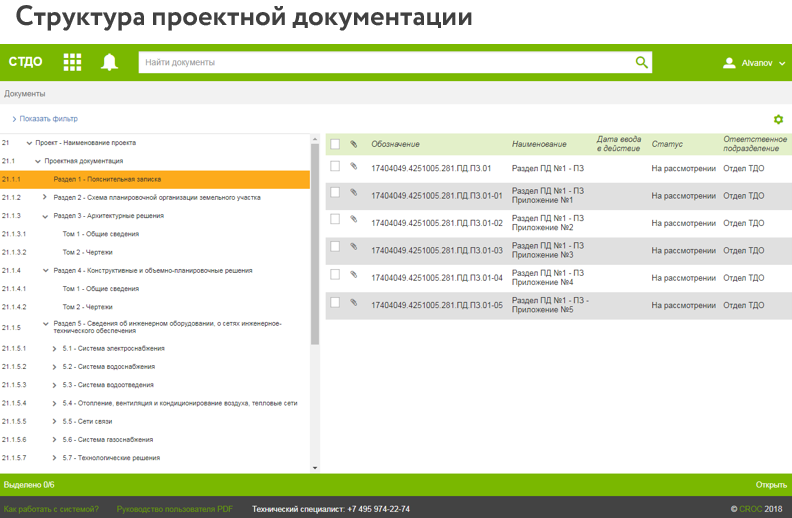Select Том 1 - Общие сведения under 21.1.3
792x518 pixels.
coord(101,234)
